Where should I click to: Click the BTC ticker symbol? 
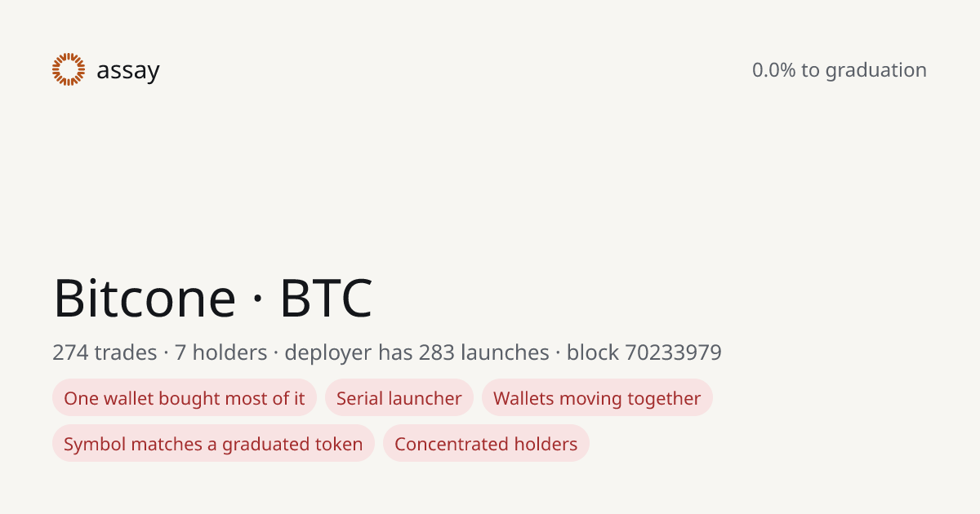(326, 298)
